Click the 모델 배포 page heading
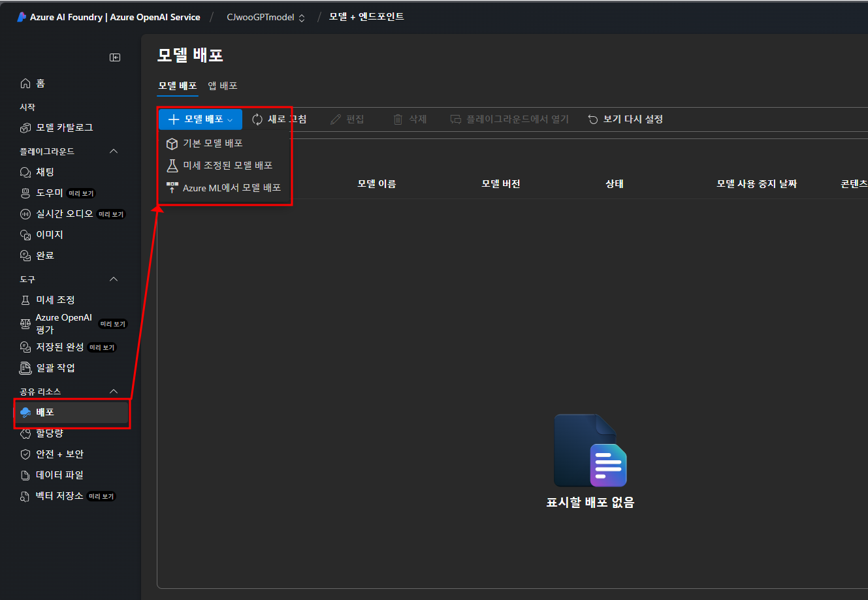This screenshot has width=868, height=600. 190,55
